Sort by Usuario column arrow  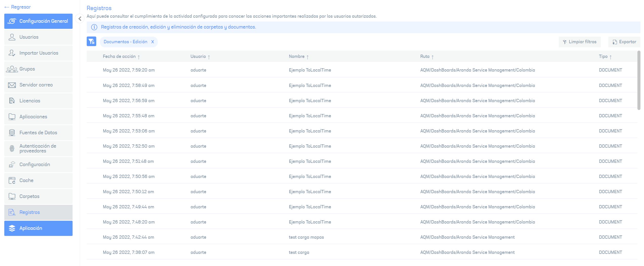coord(209,57)
